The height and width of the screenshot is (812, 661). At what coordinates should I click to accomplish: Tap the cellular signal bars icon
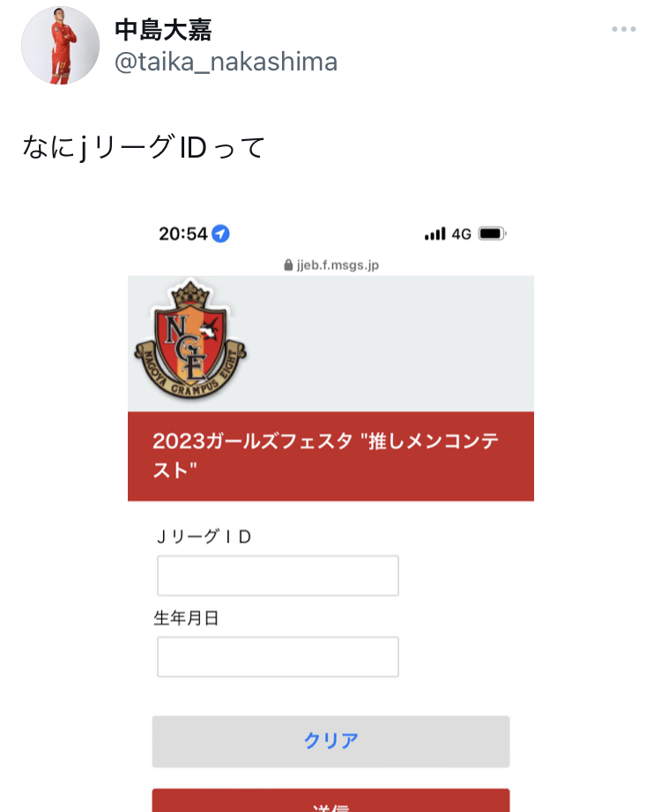point(434,233)
